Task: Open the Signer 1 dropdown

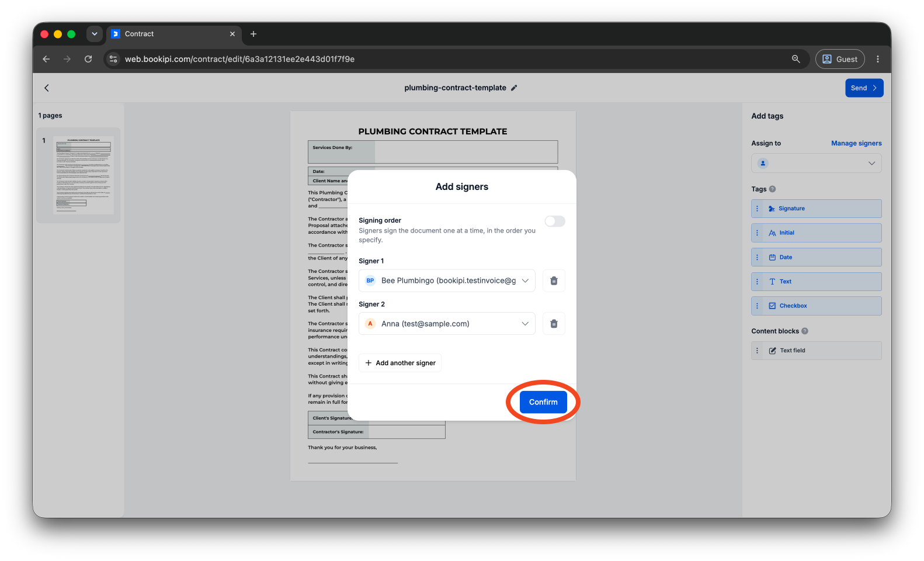Action: [447, 280]
